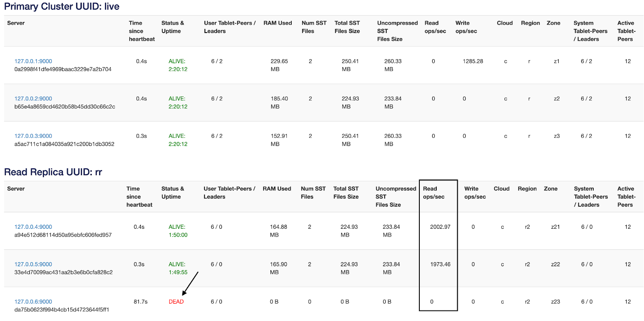Follow the 127.0.0.5:9000 server link

[33, 264]
